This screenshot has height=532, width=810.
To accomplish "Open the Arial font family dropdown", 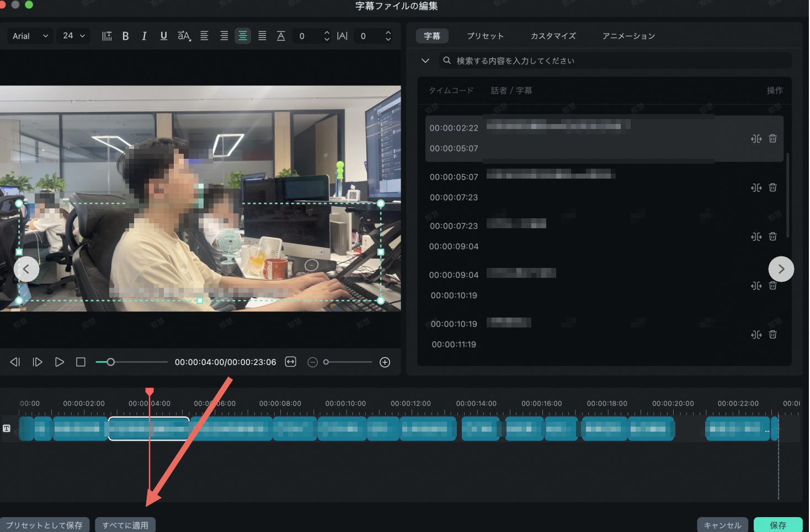I will 29,36.
